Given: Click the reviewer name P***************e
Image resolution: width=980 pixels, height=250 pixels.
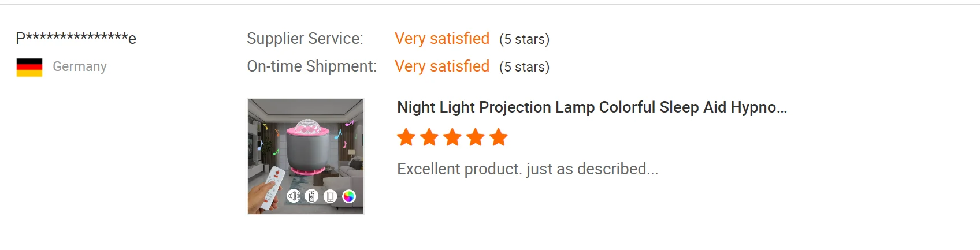Looking at the screenshot, I should (x=76, y=39).
